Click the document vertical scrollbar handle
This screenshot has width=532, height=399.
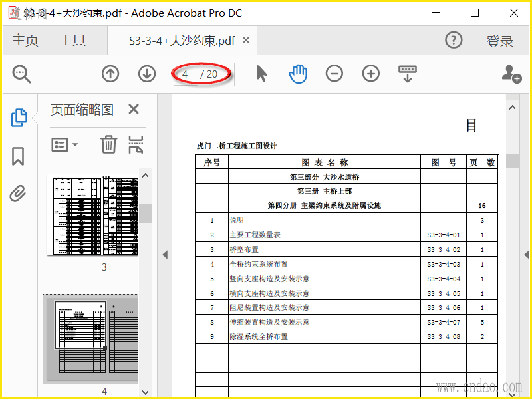click(x=512, y=161)
